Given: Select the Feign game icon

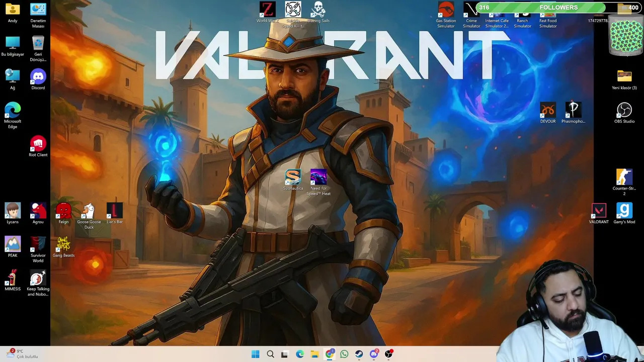Looking at the screenshot, I should (63, 214).
